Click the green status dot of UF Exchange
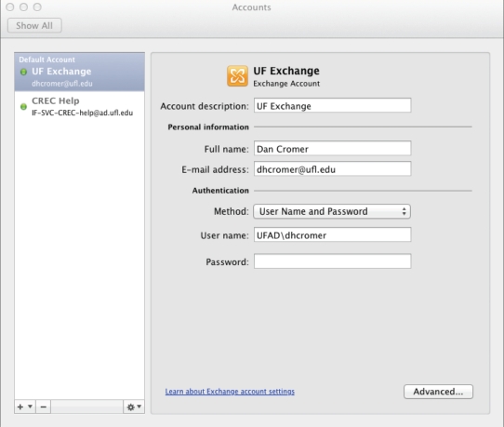 click(23, 72)
